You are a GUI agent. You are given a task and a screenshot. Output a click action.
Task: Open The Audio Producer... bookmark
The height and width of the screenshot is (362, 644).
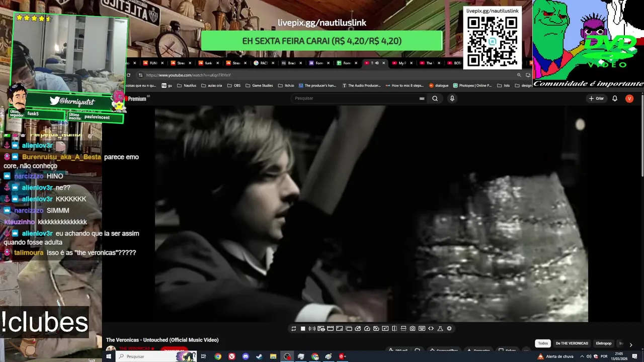pyautogui.click(x=361, y=85)
